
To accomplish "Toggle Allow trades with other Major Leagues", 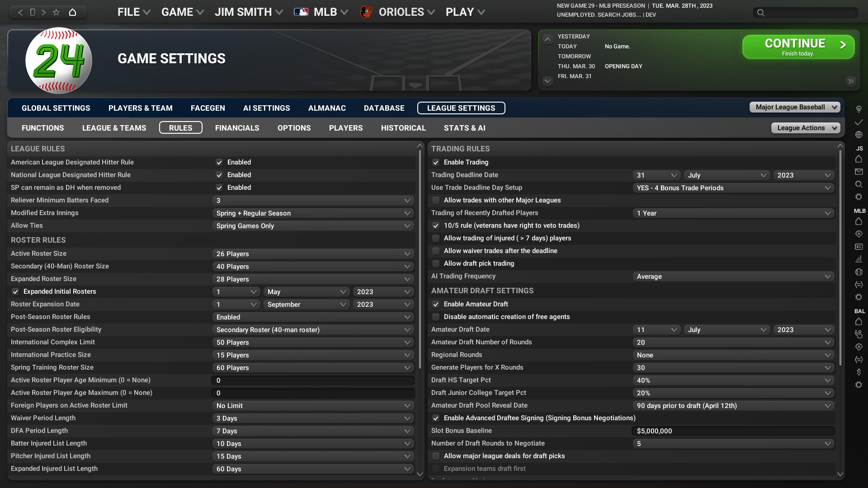I will tap(436, 200).
